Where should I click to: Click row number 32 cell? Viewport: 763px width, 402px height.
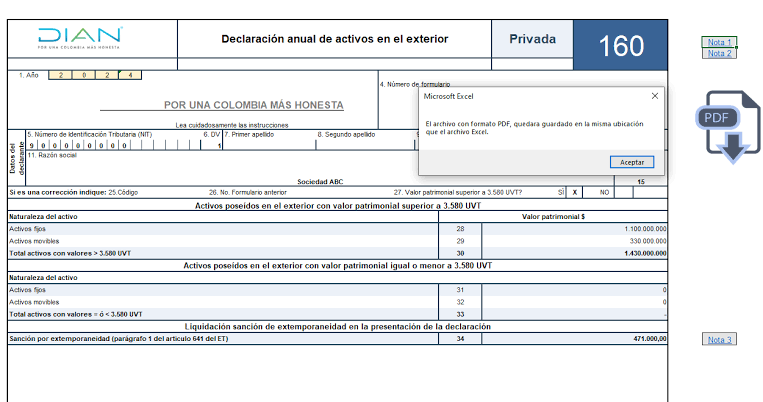[460, 302]
